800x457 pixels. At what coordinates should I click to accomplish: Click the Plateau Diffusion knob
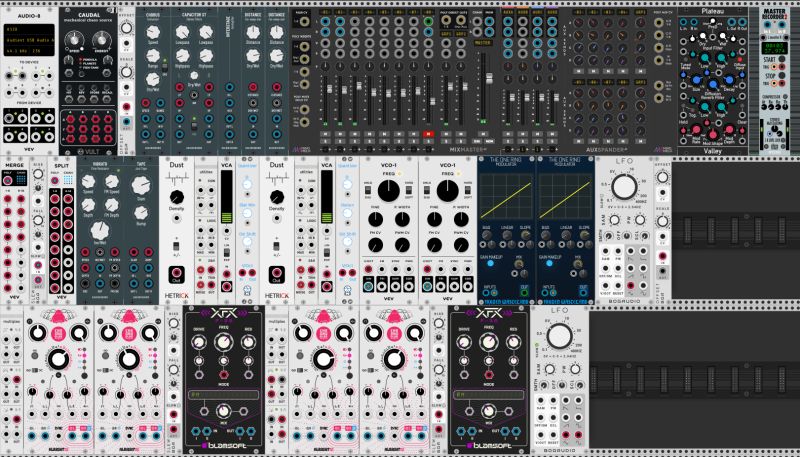[x=713, y=84]
